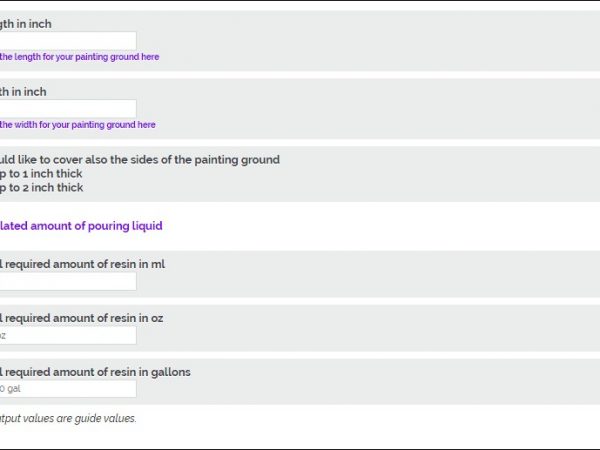Click the width in inch label
The width and height of the screenshot is (600, 450).
[x=23, y=92]
